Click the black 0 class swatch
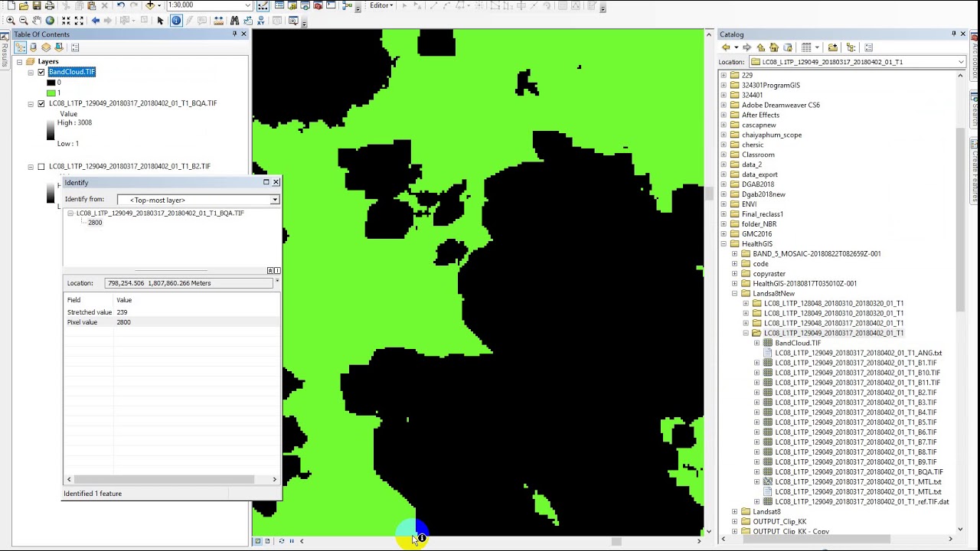The image size is (980, 551). [x=51, y=83]
